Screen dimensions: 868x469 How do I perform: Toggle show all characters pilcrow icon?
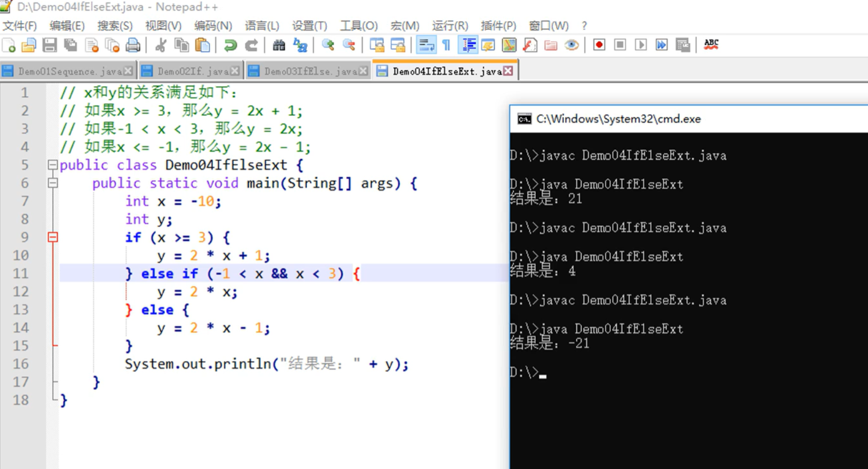(447, 46)
